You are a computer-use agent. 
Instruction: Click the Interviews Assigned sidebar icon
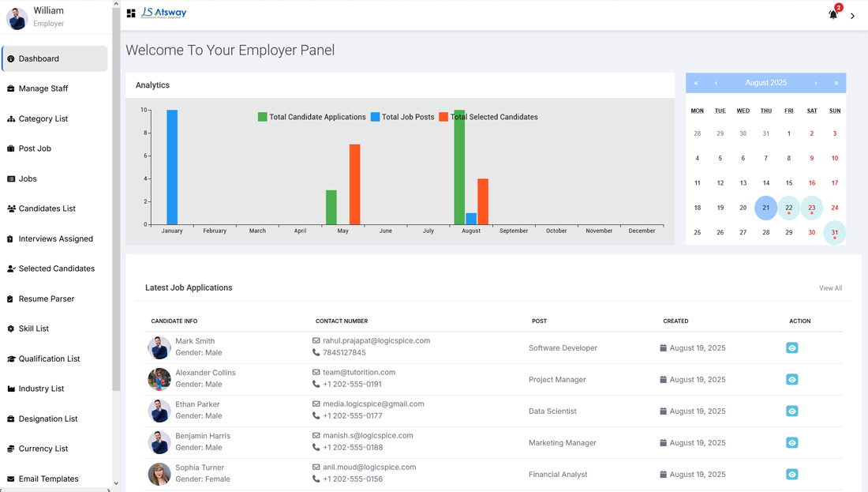pos(10,239)
